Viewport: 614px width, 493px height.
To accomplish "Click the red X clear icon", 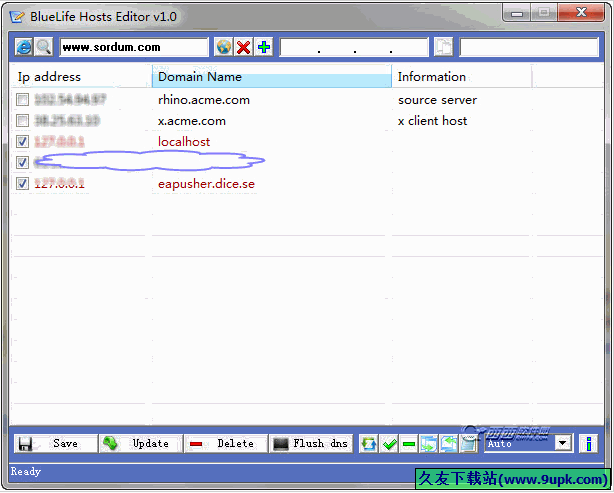I will [x=244, y=47].
